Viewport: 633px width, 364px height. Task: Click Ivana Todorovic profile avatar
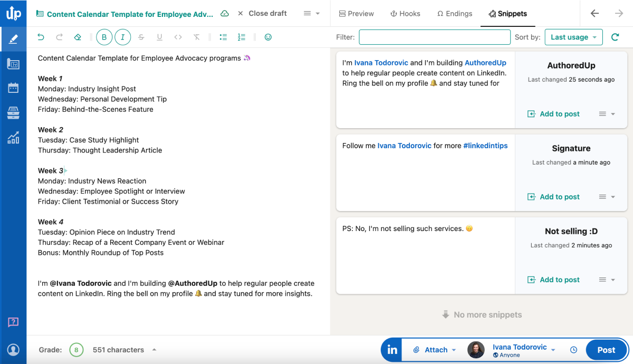pos(476,350)
